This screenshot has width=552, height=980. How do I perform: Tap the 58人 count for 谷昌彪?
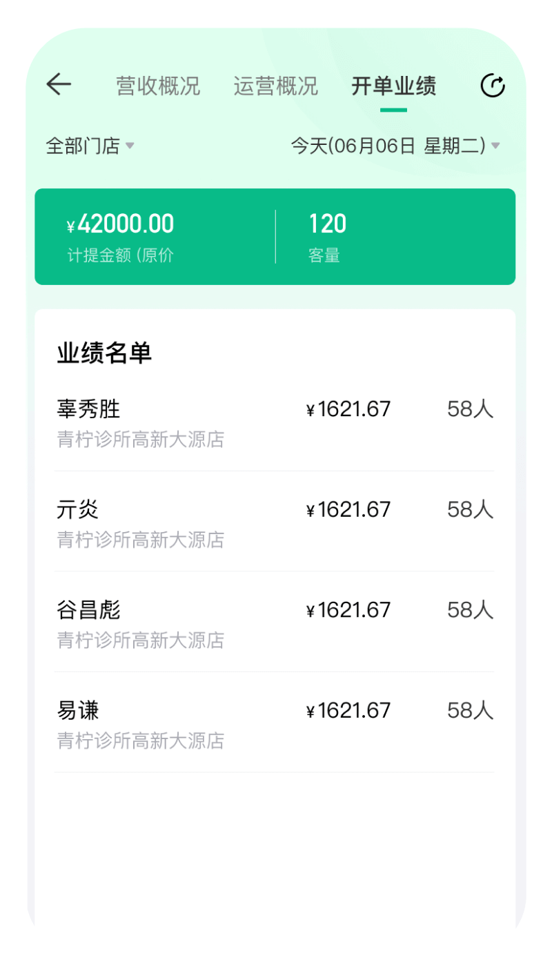470,610
